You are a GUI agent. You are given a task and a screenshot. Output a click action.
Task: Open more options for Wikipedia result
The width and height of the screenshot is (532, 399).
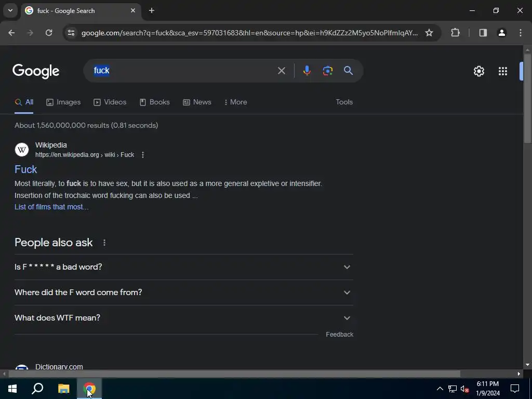point(143,155)
